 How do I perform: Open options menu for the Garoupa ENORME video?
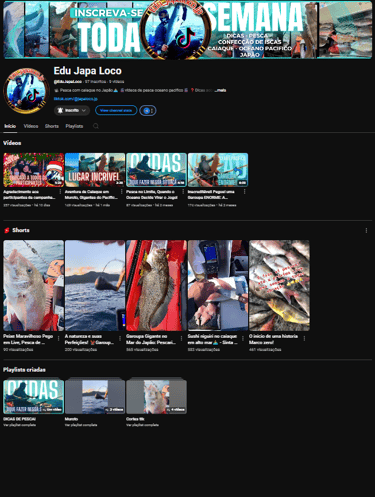244,192
